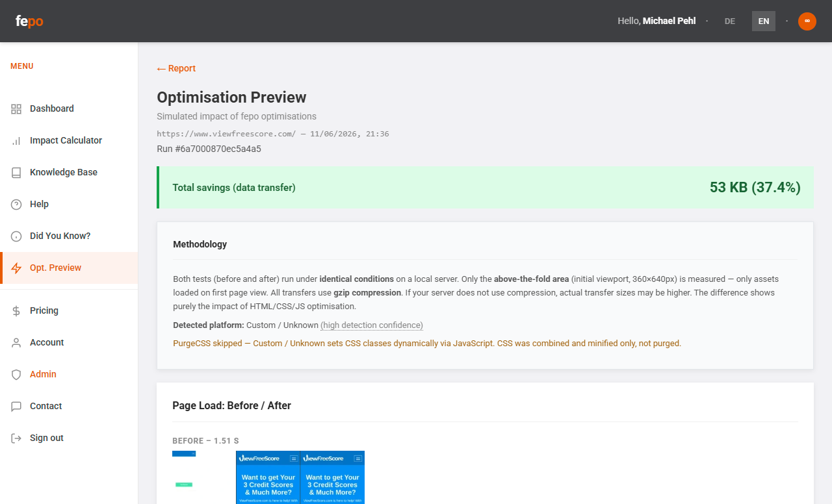Click the Simulated impact of fepo optimisations subtitle
The image size is (832, 504).
[x=237, y=116]
